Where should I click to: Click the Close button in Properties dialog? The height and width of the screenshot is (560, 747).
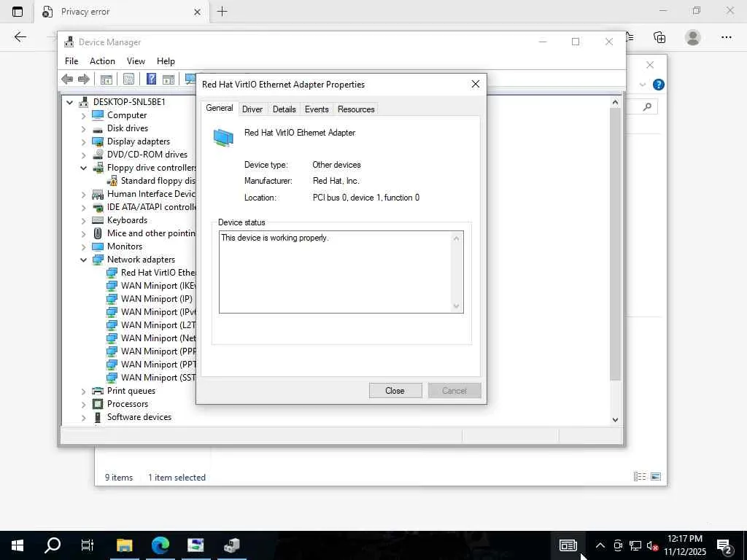tap(395, 391)
